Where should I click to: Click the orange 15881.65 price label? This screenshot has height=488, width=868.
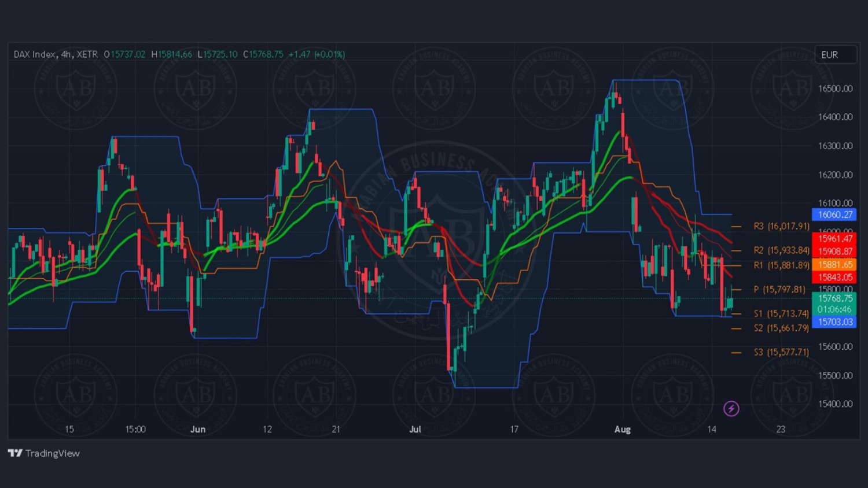[834, 264]
